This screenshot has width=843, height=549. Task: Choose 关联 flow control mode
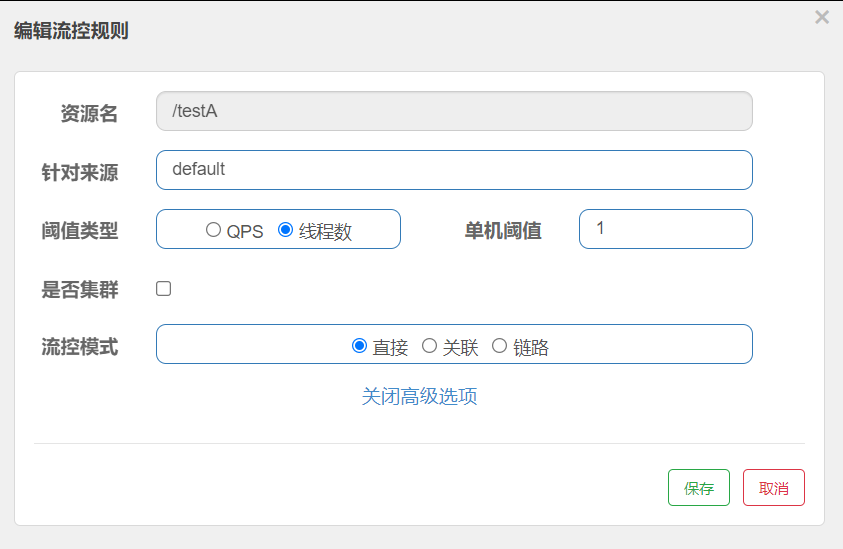point(429,346)
